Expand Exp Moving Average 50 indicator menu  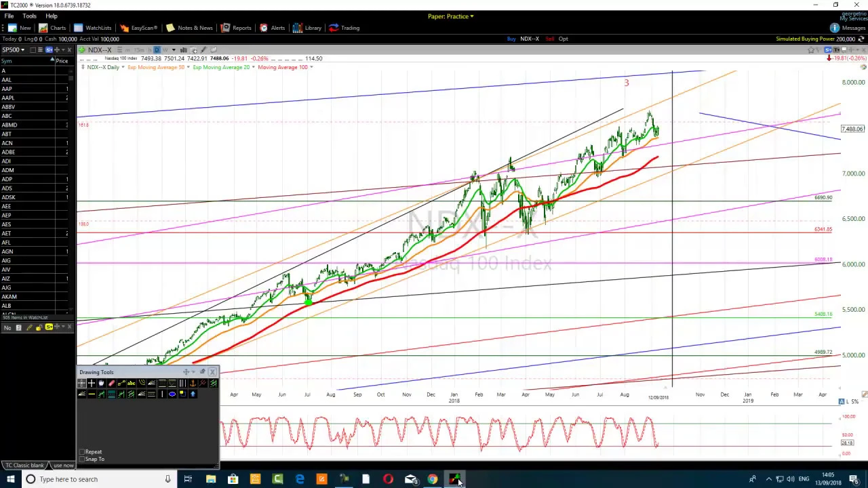[157, 67]
